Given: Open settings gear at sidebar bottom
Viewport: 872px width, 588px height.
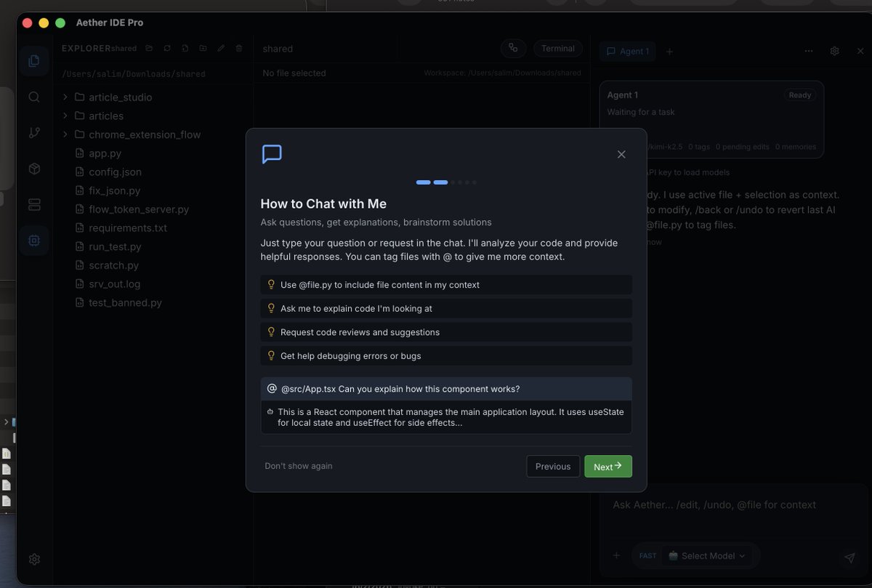Looking at the screenshot, I should pyautogui.click(x=34, y=559).
